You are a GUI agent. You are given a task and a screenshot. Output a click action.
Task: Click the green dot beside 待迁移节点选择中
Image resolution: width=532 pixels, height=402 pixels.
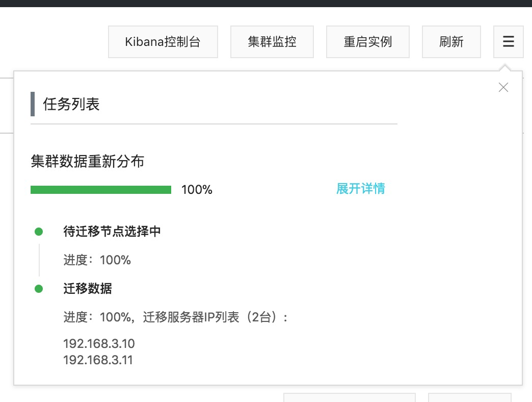39,232
